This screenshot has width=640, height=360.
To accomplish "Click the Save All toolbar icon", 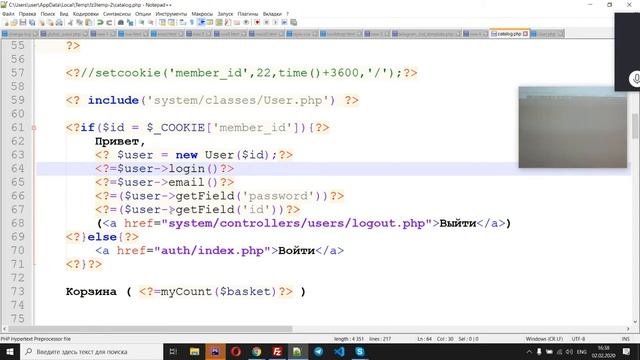I will [32, 22].
